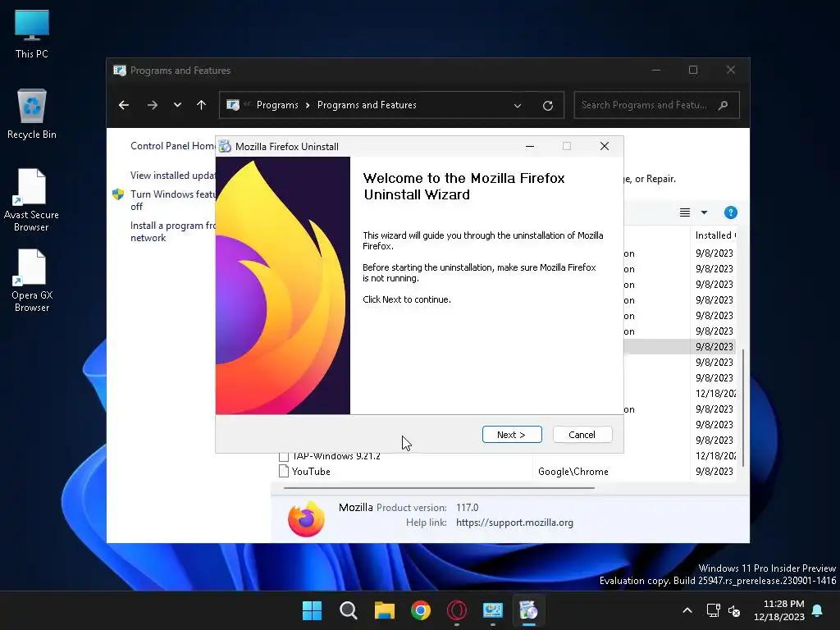
Task: Click Next in the Firefox Uninstall wizard
Action: click(512, 435)
